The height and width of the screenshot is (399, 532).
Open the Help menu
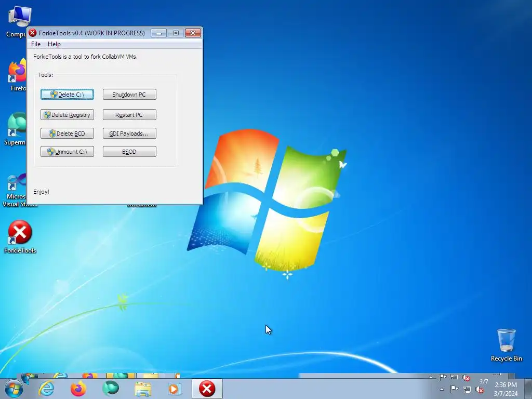[x=54, y=44]
